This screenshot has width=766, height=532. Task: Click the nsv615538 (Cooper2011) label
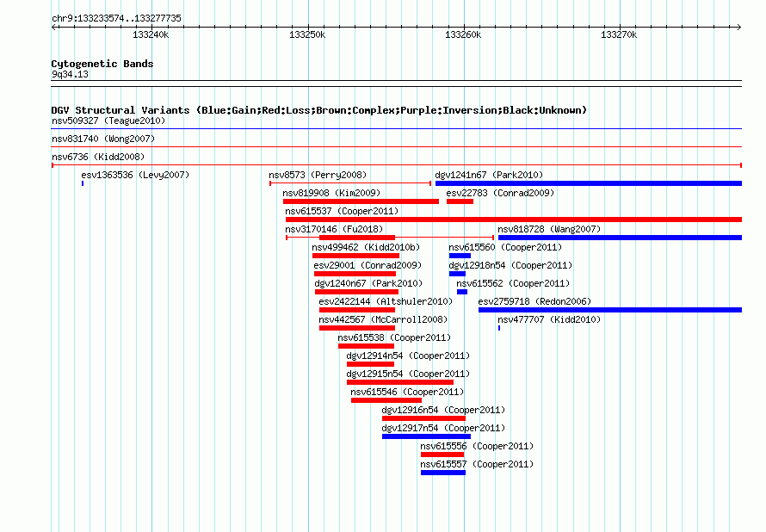(394, 337)
